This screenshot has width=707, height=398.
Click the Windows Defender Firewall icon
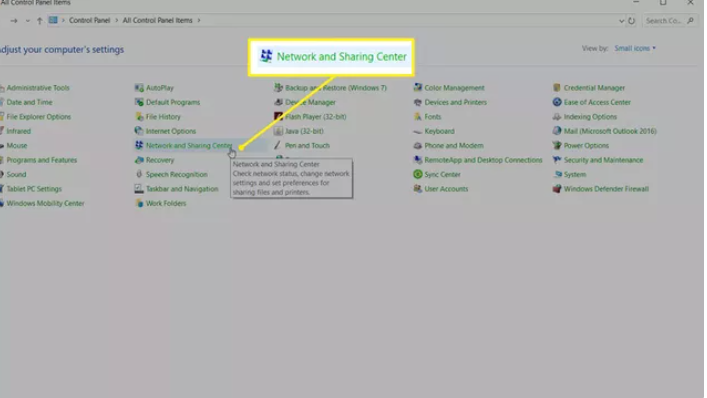click(x=557, y=189)
